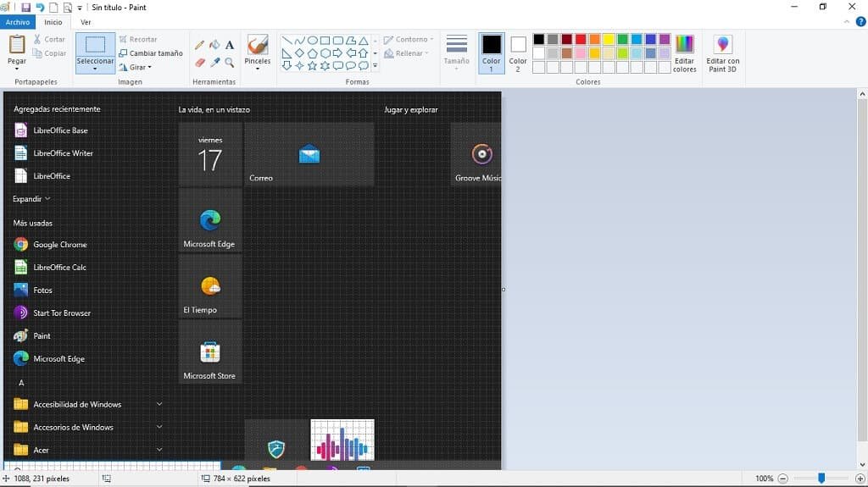
Task: Pick the Four-point star shape
Action: coord(299,66)
